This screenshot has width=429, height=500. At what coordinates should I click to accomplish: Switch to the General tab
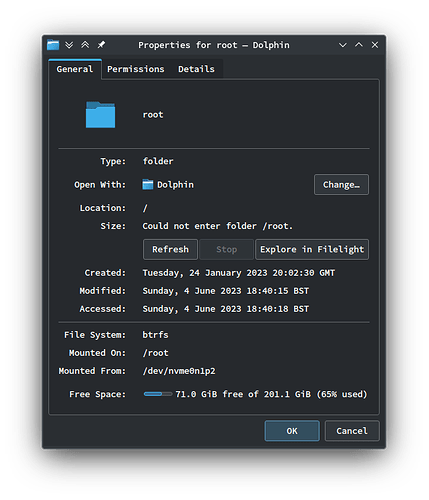coord(75,69)
